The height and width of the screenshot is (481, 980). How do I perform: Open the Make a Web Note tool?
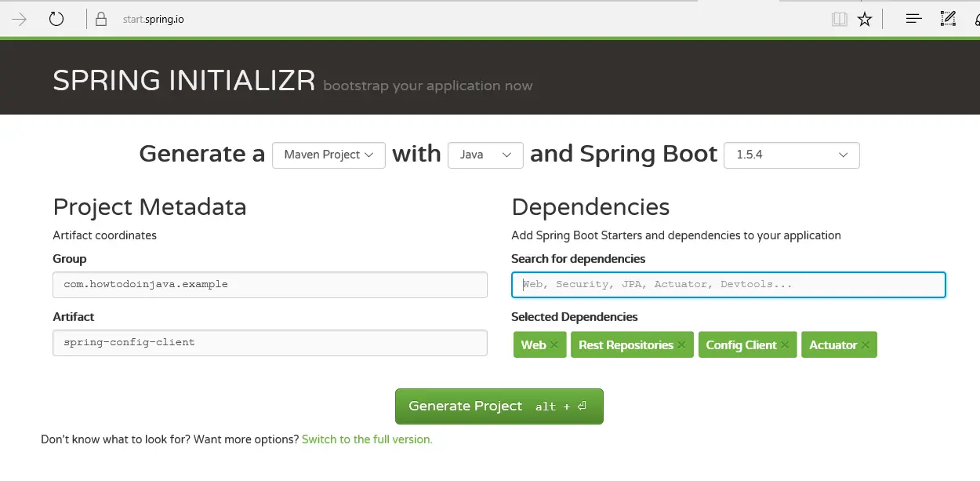[948, 18]
